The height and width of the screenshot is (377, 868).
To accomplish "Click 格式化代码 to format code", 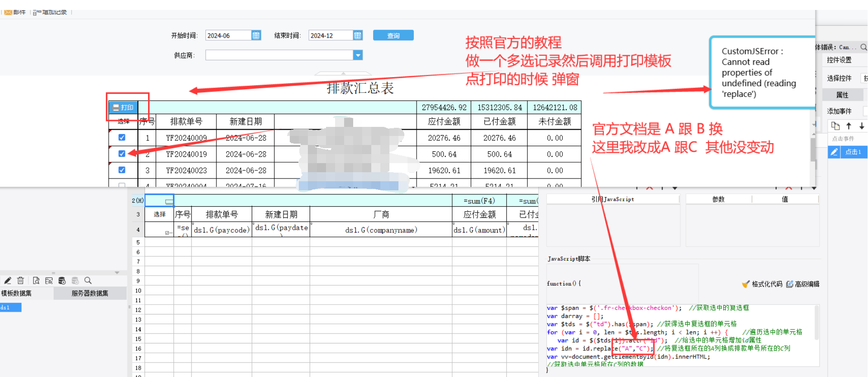I will [762, 284].
